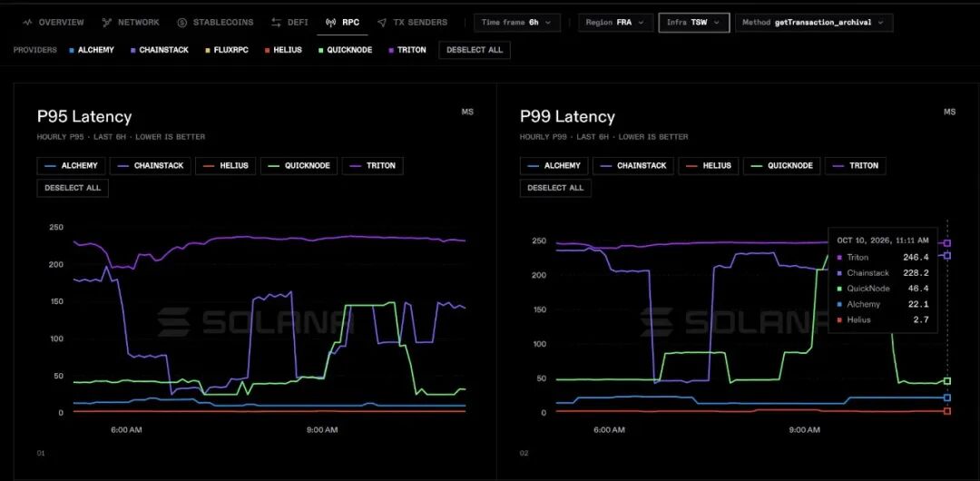980x481 pixels.
Task: Click the P95 Latency chart title
Action: 84,117
